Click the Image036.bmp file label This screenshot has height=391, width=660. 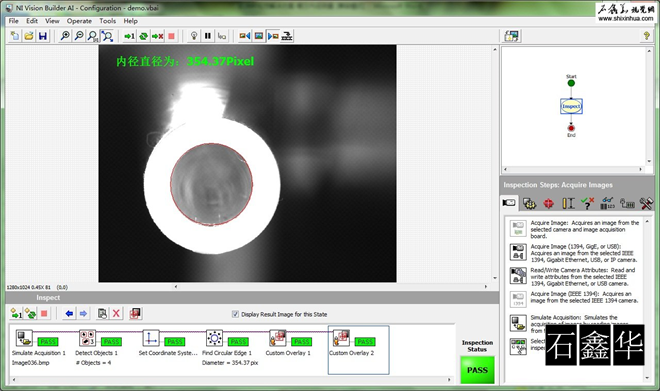30,363
